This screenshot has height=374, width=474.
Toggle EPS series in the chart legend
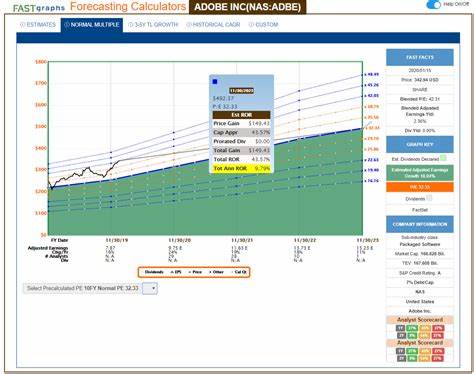click(176, 272)
